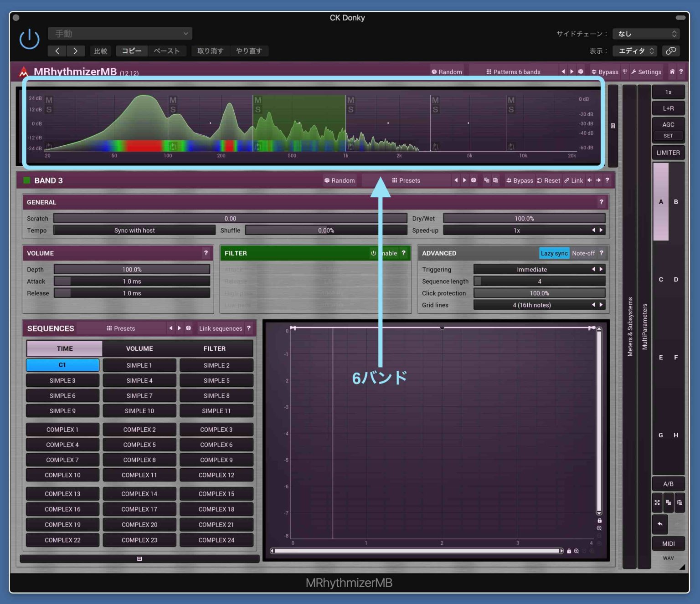Viewport: 700px width, 604px height.
Task: Toggle Lazy sync in the Advanced panel
Action: coord(554,253)
